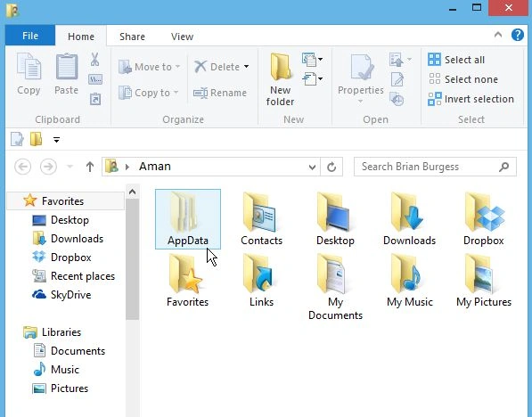Open the New item dropdown icon
532x417 pixels.
[x=312, y=60]
